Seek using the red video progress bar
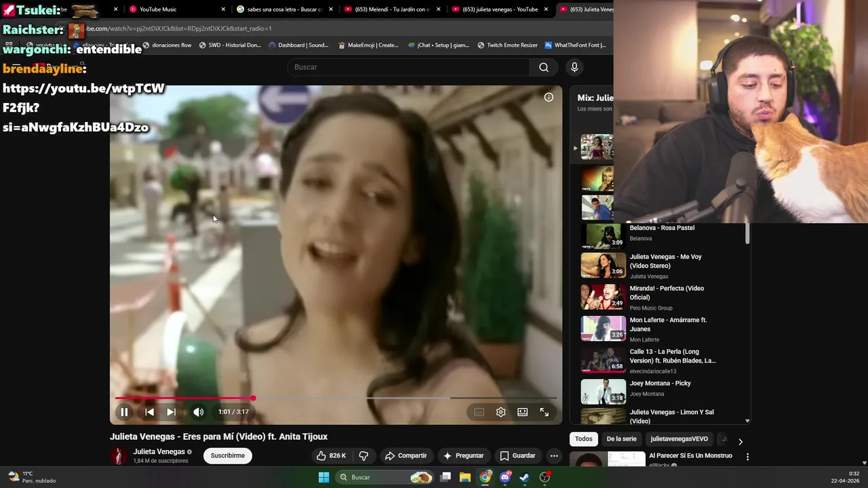This screenshot has width=868, height=488. [336, 399]
